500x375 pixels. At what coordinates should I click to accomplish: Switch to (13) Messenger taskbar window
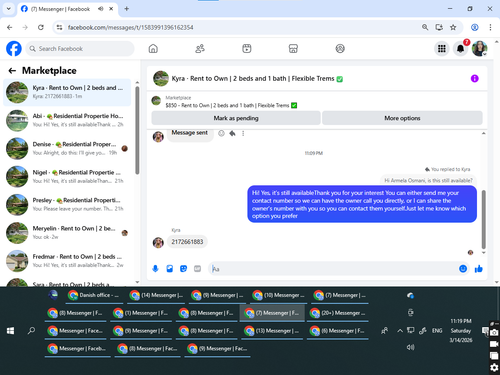click(273, 331)
